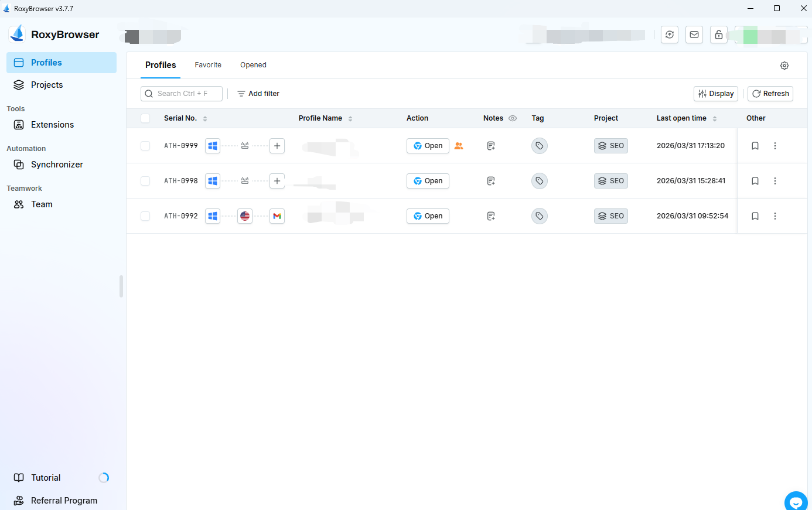This screenshot has height=510, width=812.
Task: Go to Synchronizer in the sidebar
Action: 57,165
